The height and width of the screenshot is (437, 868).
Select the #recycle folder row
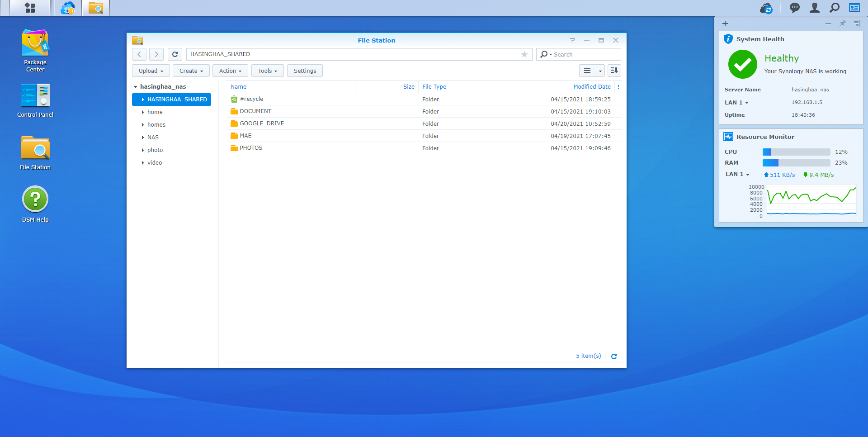coord(424,99)
